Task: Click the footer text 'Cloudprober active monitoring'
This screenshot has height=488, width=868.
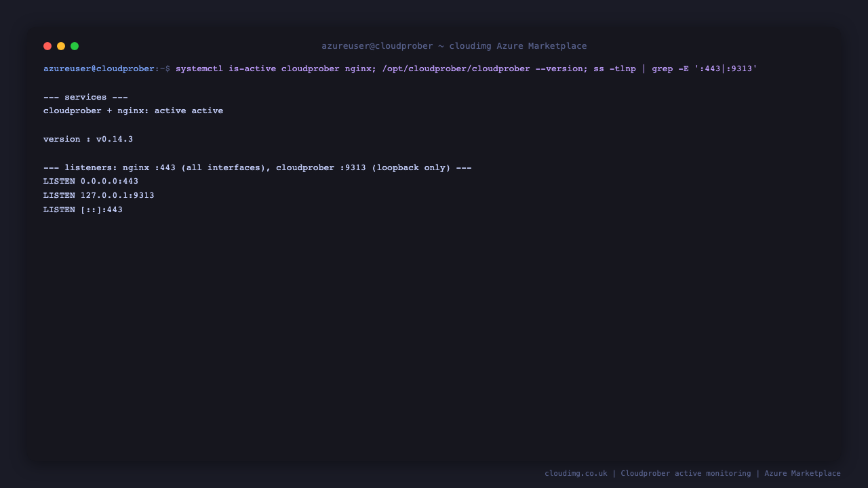Action: pyautogui.click(x=686, y=473)
